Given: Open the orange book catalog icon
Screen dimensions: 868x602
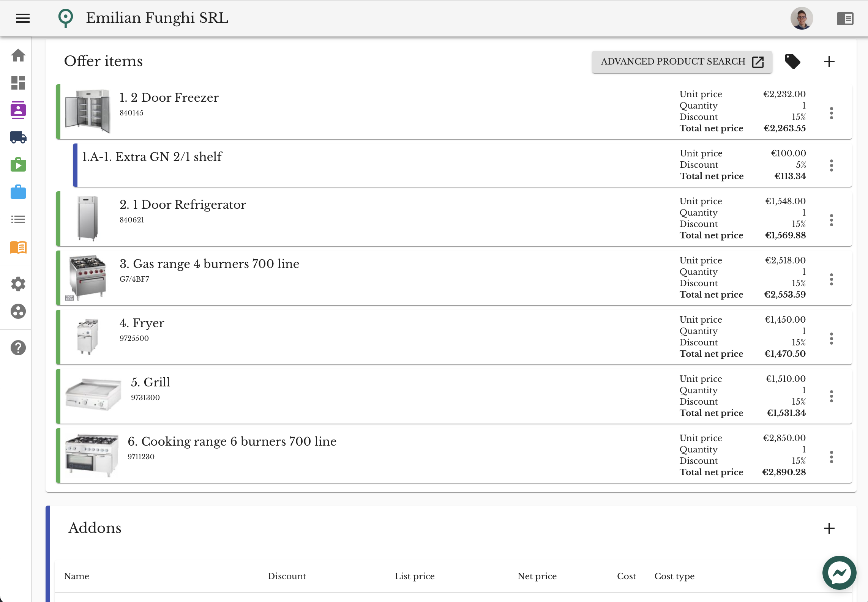Looking at the screenshot, I should (x=18, y=247).
